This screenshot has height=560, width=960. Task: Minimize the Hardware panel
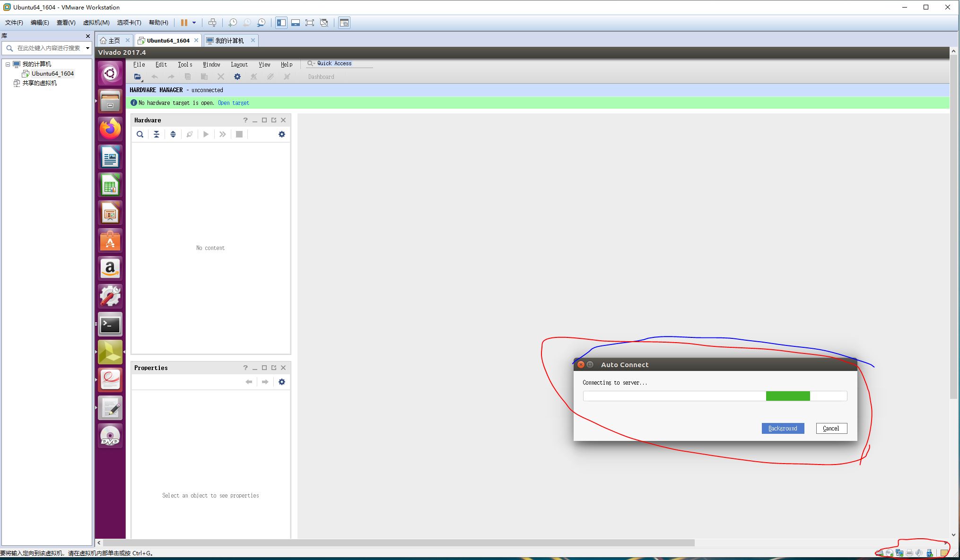(x=255, y=121)
